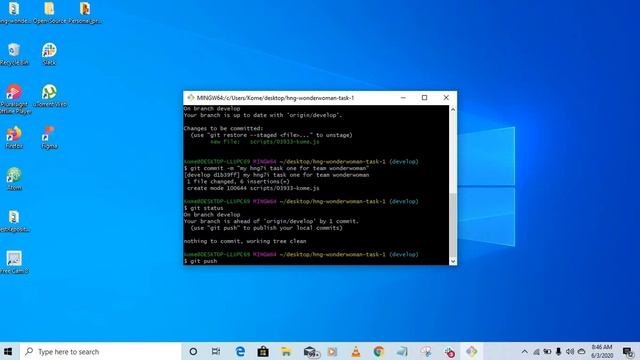Click the microphone tray icon

[x=558, y=351]
